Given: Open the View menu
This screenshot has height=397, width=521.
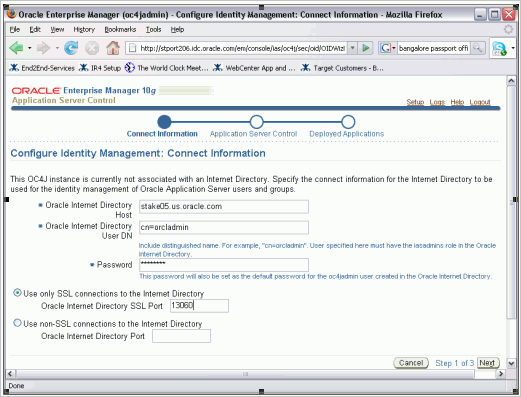Looking at the screenshot, I should coord(57,30).
